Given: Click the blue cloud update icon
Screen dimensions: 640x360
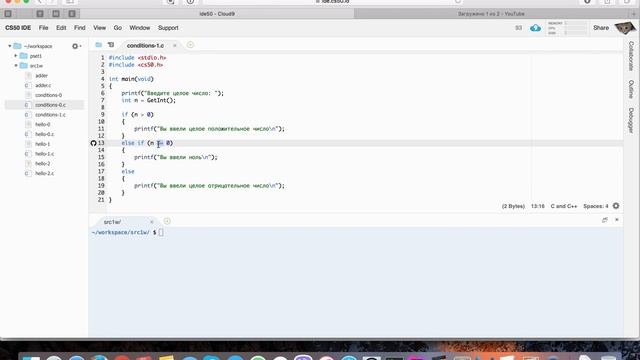Looking at the screenshot, I should pos(535,28).
